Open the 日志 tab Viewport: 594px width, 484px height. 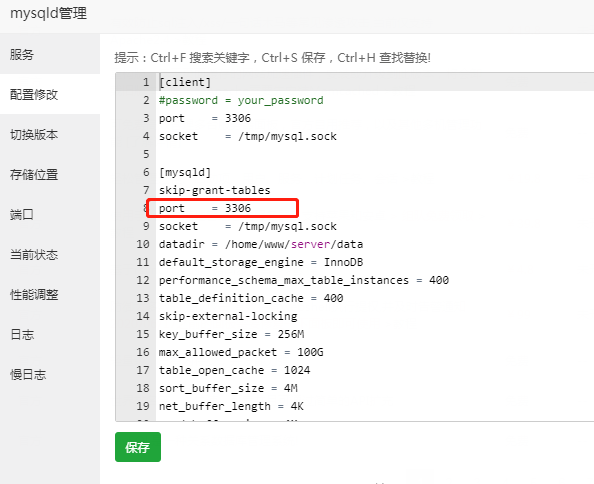[50, 335]
